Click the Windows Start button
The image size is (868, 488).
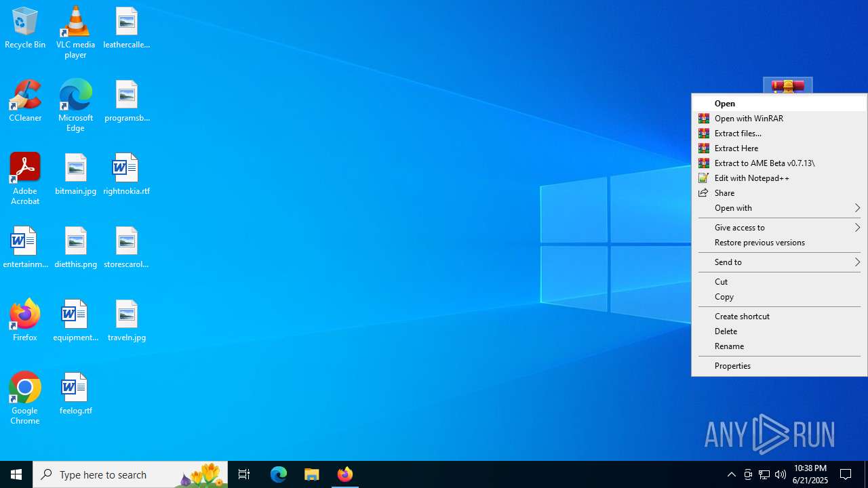tap(16, 474)
